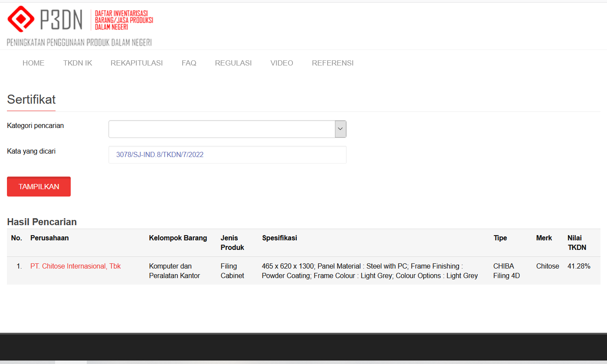Go to the TKDN IK page
Viewport: 607px width, 364px height.
point(78,63)
